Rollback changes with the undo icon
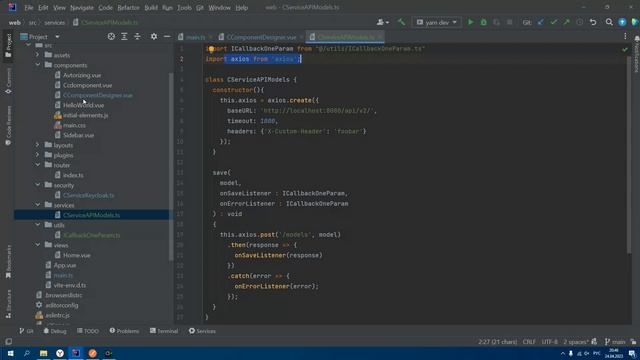This screenshot has width=640, height=360. point(593,22)
